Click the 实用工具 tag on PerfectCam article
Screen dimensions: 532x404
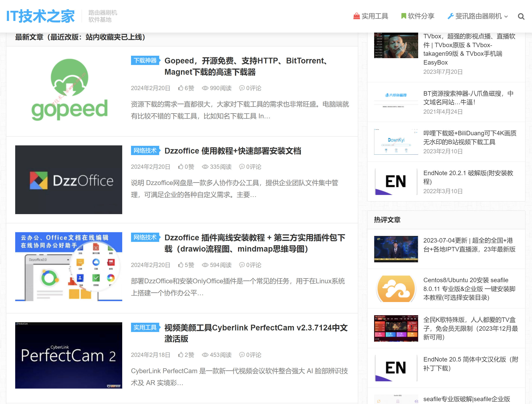[146, 327]
